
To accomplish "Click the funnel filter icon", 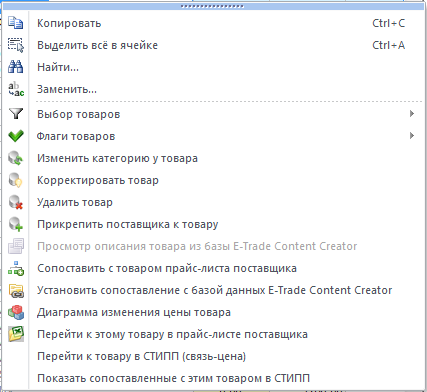I will pyautogui.click(x=16, y=114).
